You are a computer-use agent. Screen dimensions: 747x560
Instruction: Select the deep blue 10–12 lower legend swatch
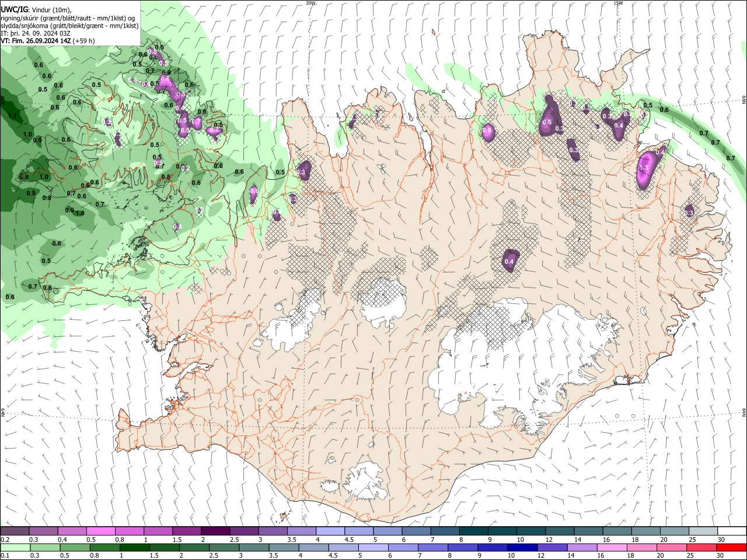point(522,548)
